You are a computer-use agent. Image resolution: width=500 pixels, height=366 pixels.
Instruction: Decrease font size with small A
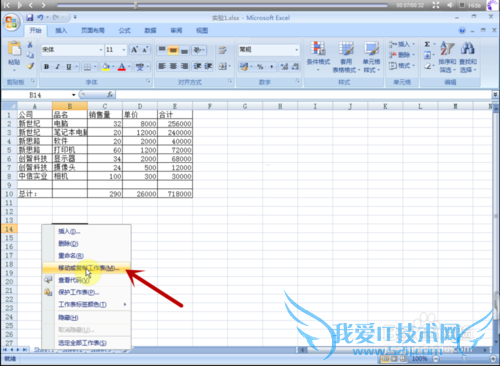pyautogui.click(x=145, y=50)
